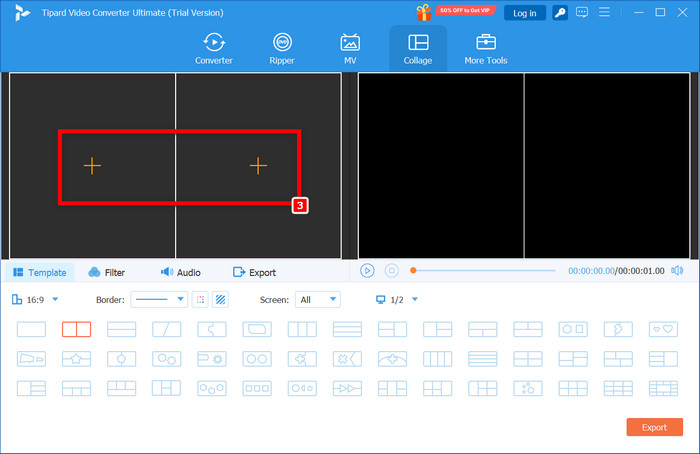Click the key register icon

tap(561, 12)
